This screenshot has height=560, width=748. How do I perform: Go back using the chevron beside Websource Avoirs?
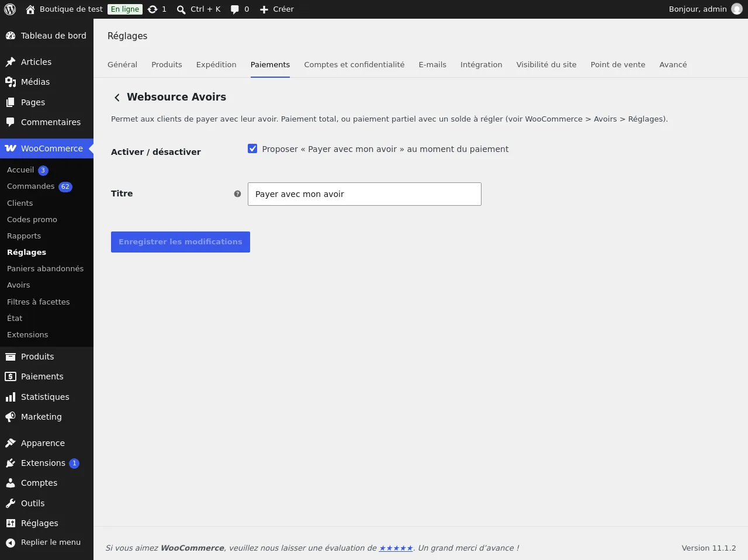[x=117, y=98]
